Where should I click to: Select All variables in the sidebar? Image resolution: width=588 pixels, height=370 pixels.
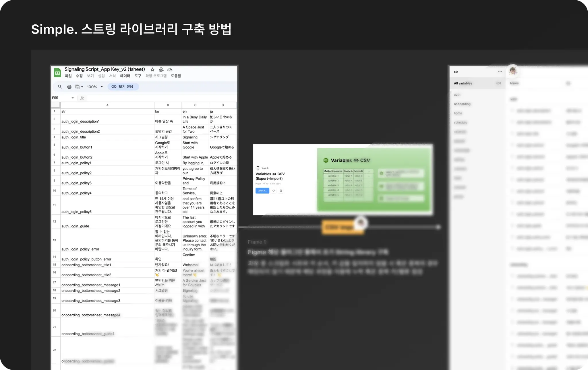tap(463, 83)
